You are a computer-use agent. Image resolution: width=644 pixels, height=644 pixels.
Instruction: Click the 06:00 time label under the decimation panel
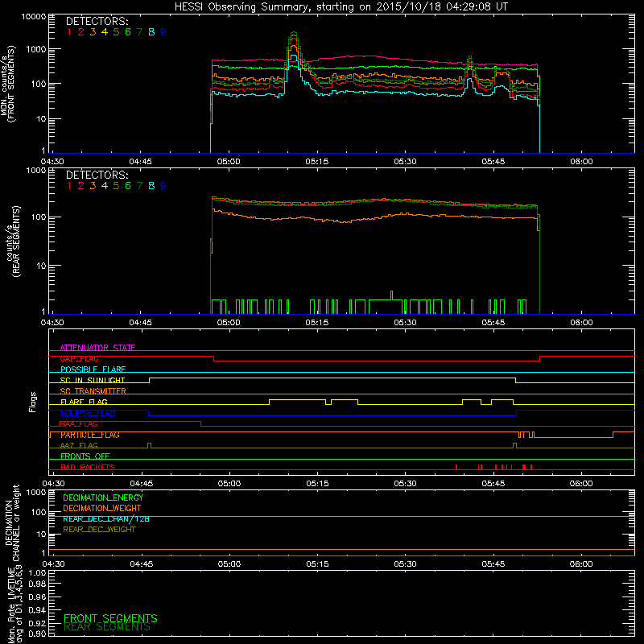581,564
